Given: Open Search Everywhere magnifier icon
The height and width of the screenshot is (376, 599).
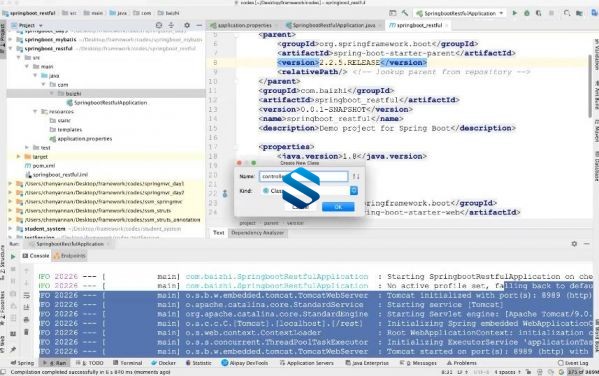Looking at the screenshot, I should point(567,13).
